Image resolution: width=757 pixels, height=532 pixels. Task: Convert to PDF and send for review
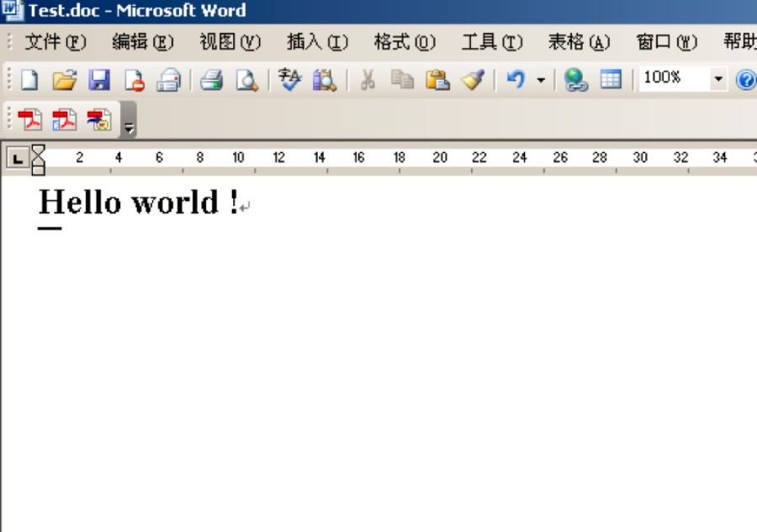click(99, 119)
